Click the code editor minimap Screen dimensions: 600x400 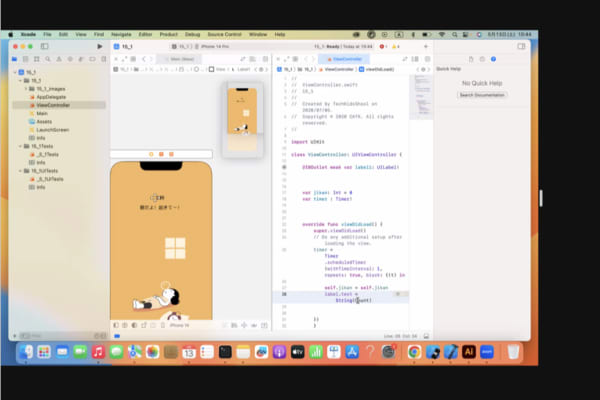[x=421, y=97]
